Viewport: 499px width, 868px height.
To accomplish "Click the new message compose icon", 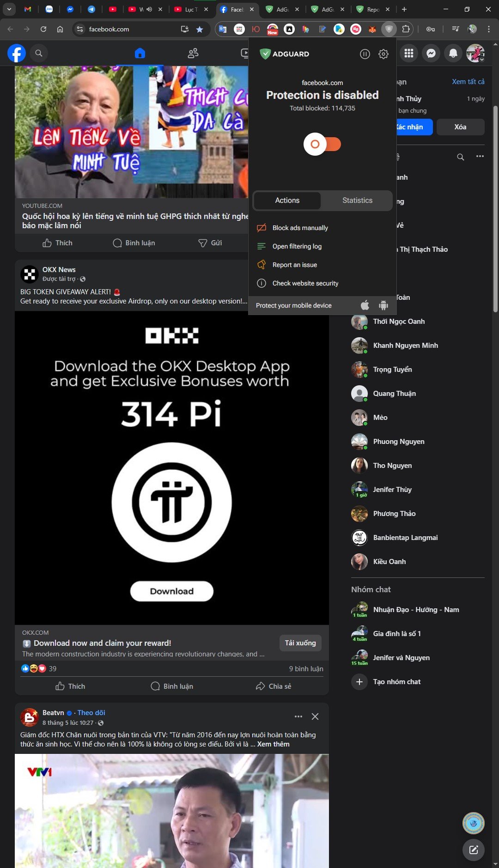I will (474, 850).
